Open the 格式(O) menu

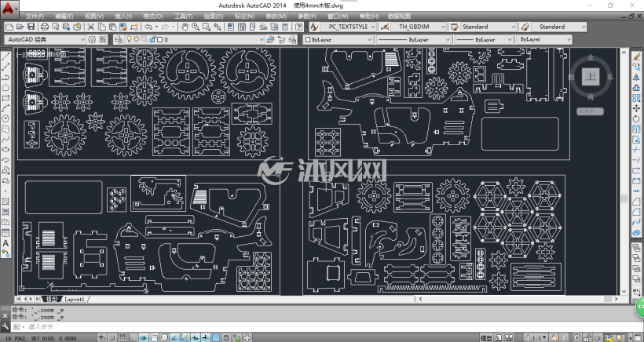[153, 16]
